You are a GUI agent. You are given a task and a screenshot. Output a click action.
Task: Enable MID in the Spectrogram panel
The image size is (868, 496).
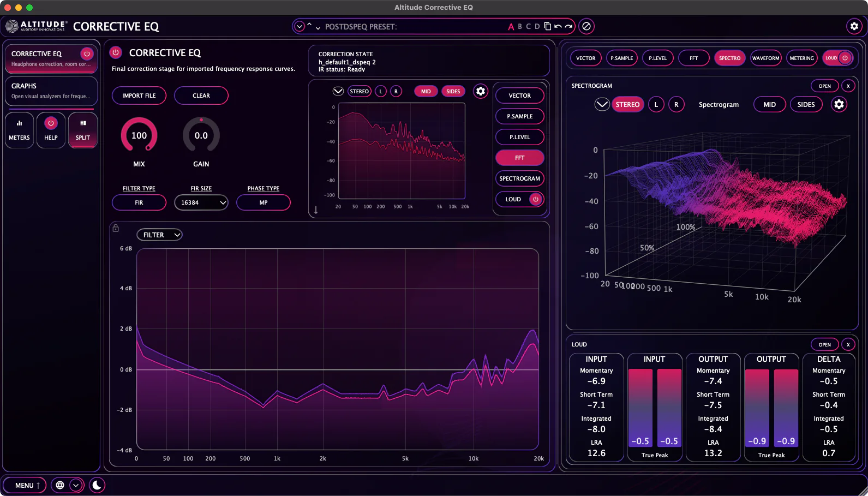tap(770, 104)
